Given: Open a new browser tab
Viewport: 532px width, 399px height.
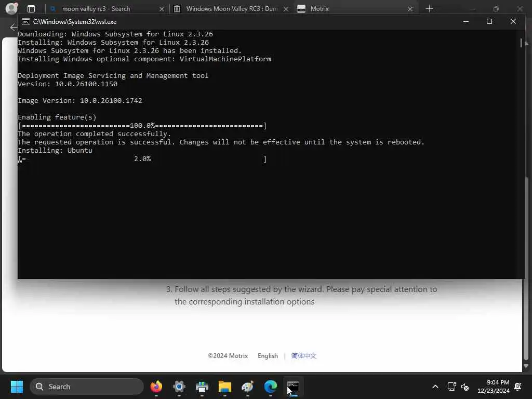Looking at the screenshot, I should [x=429, y=9].
